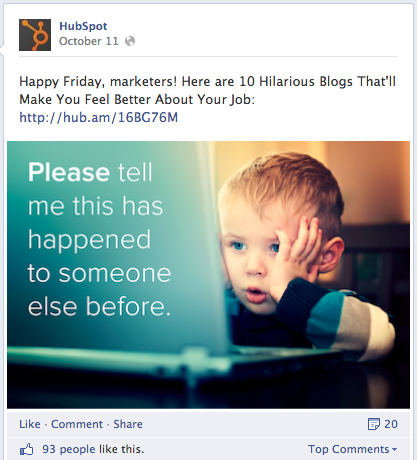The image size is (417, 460).
Task: Expand the caret beside Top Comments
Action: (x=395, y=450)
